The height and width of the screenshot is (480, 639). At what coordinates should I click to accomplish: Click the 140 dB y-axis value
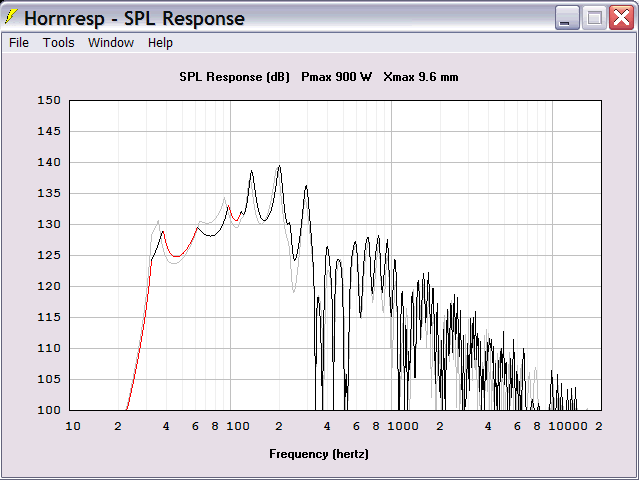[49, 162]
